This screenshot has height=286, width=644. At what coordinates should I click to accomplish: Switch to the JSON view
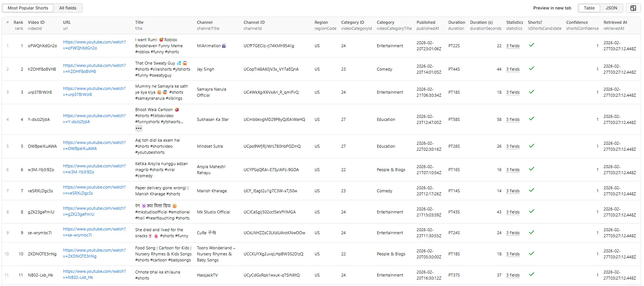[612, 8]
